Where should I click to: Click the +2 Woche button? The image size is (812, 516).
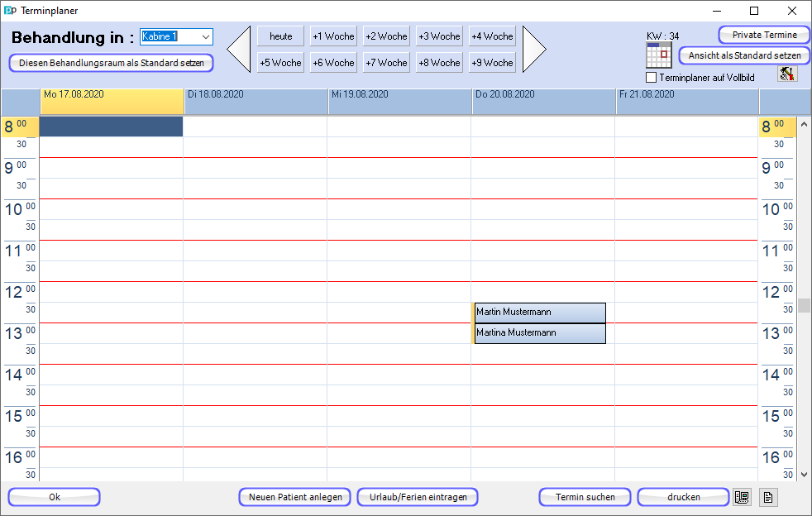coord(386,36)
